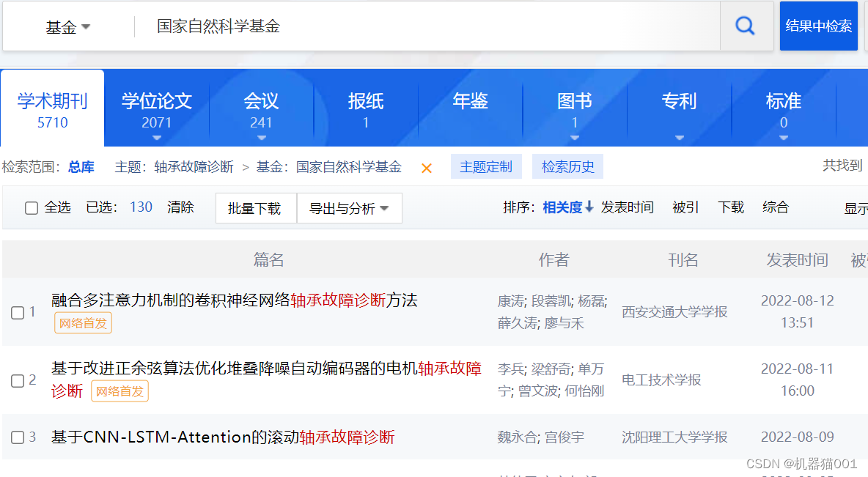Sort results by 被引

[686, 207]
